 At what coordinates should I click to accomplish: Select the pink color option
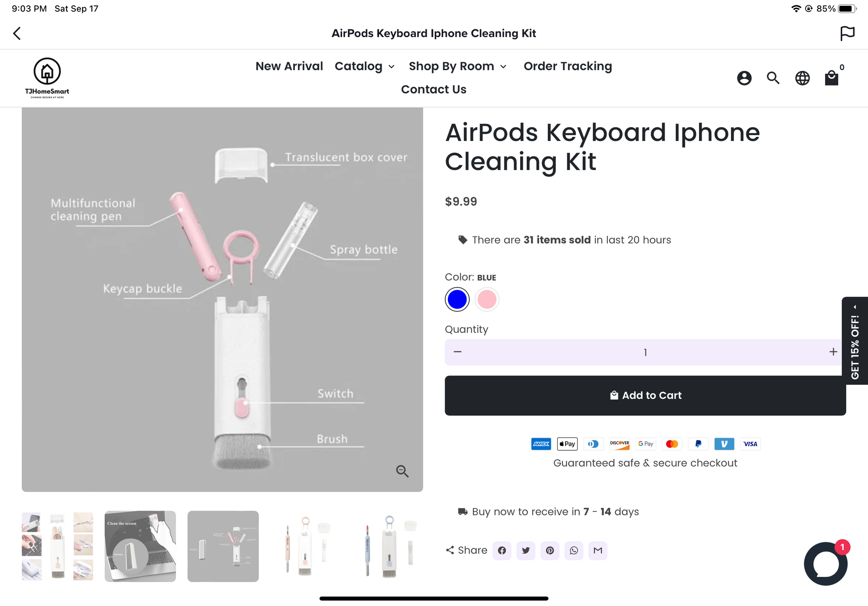pos(487,299)
